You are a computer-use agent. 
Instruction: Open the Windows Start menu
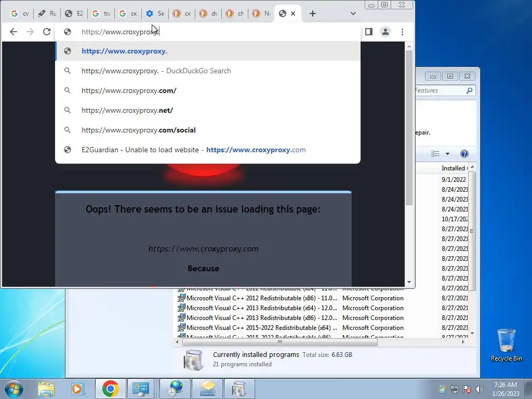tap(14, 389)
